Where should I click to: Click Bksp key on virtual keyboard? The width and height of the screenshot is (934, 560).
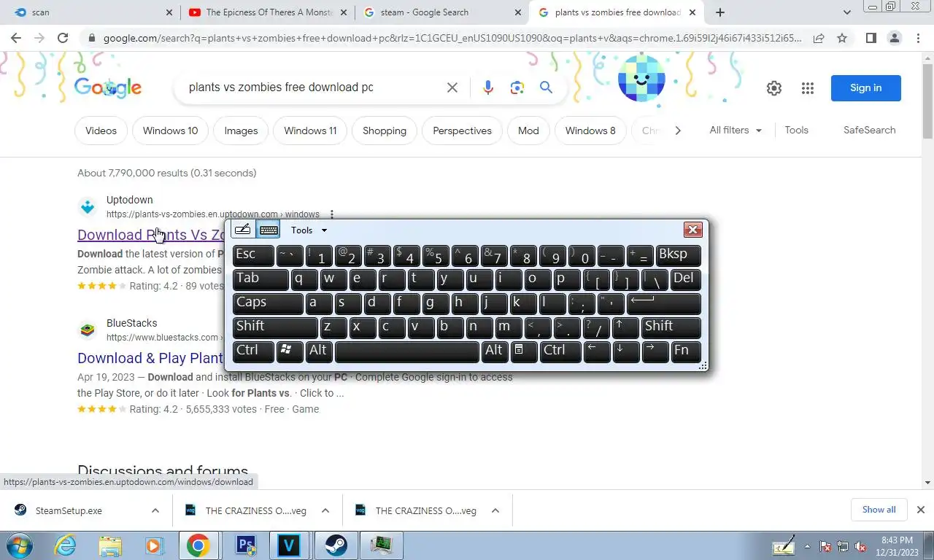678,255
